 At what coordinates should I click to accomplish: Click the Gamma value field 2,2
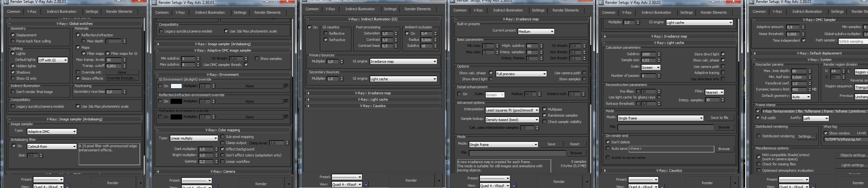pos(206,162)
